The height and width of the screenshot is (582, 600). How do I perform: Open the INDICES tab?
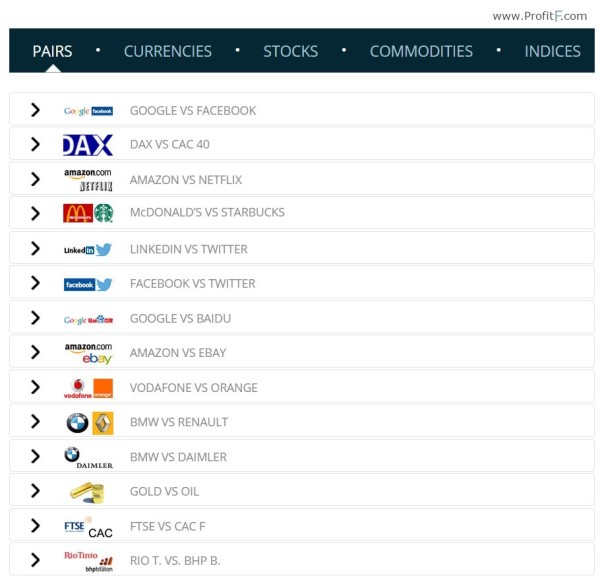pyautogui.click(x=552, y=51)
